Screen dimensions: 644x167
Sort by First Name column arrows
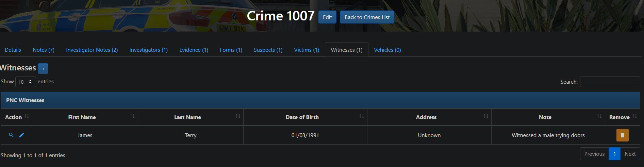[132, 117]
